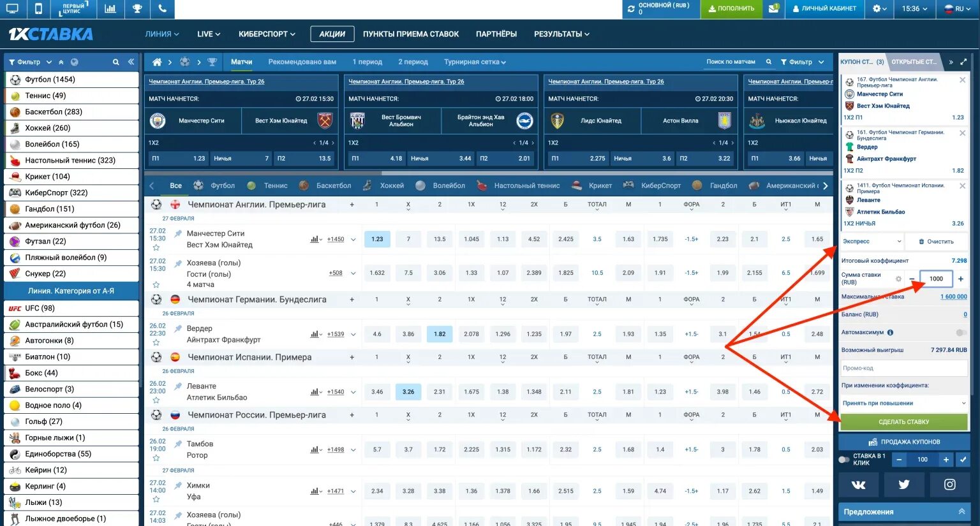Open match search magnifier icon
Viewport: 980px width, 526px height.
coord(769,62)
